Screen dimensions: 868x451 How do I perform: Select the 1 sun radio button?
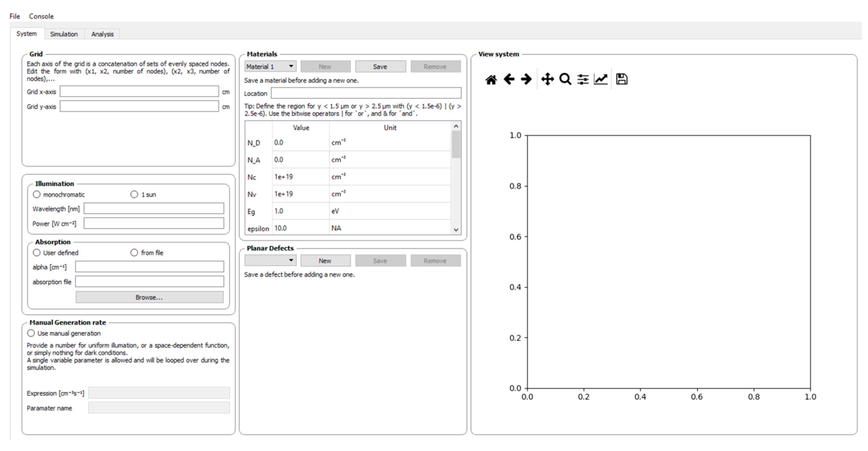pos(134,194)
